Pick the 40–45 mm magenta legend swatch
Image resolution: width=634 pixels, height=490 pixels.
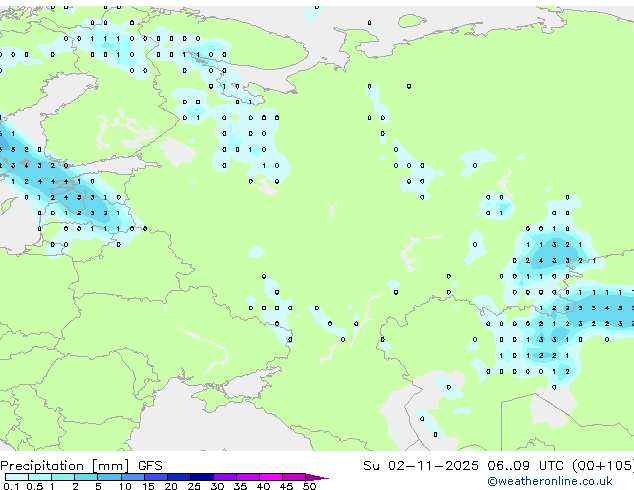point(271,477)
